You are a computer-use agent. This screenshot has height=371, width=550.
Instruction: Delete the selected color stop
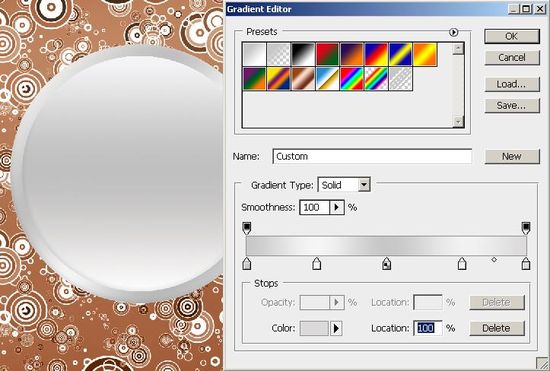(x=497, y=328)
